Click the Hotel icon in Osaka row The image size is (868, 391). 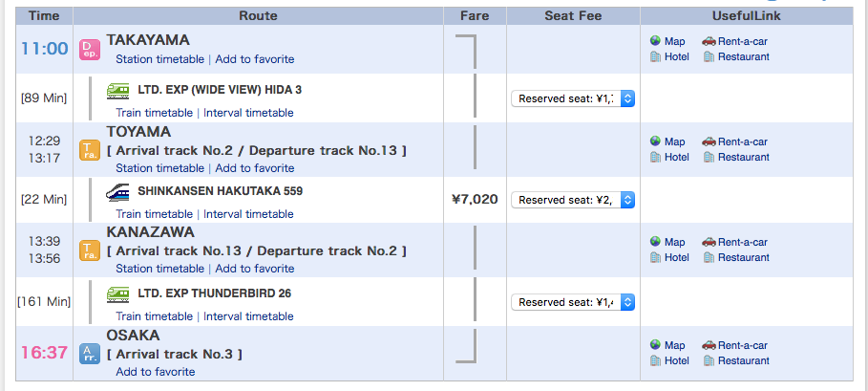pyautogui.click(x=656, y=360)
